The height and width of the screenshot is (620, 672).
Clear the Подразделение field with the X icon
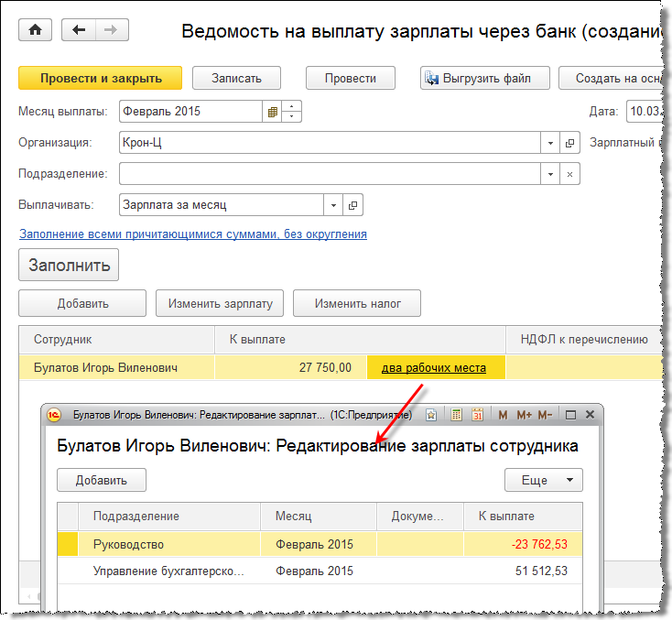click(x=569, y=174)
